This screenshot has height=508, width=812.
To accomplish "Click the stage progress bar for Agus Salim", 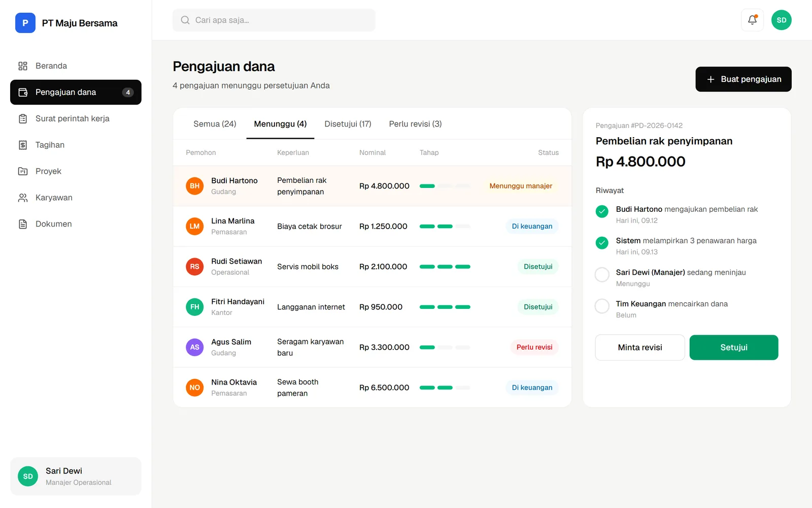I will (445, 347).
